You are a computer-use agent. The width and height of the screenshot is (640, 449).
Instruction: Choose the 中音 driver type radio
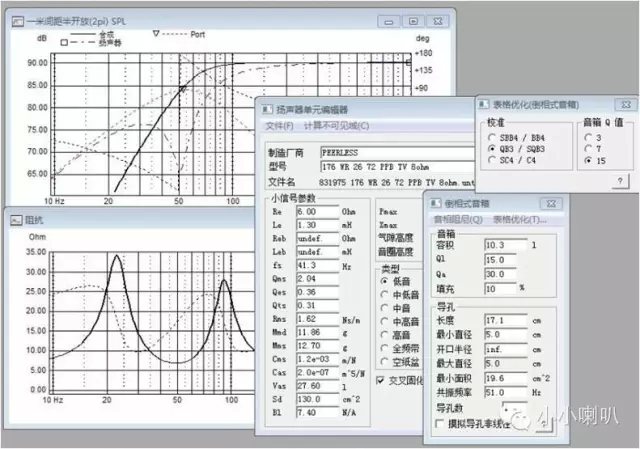(385, 308)
